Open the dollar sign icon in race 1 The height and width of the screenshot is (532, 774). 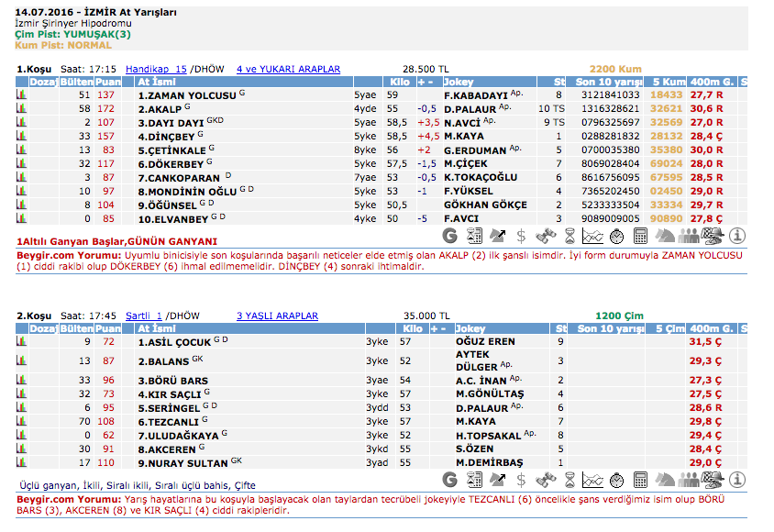pyautogui.click(x=522, y=235)
